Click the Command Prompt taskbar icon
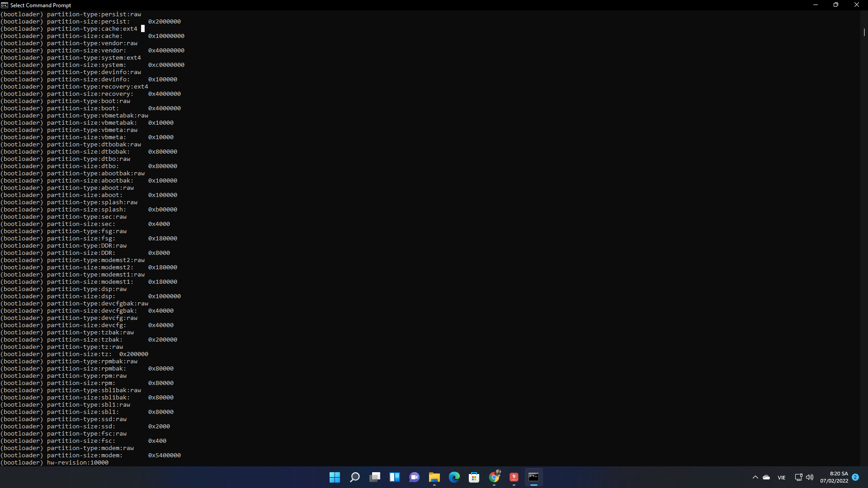Viewport: 868px width, 488px height. pos(534,477)
